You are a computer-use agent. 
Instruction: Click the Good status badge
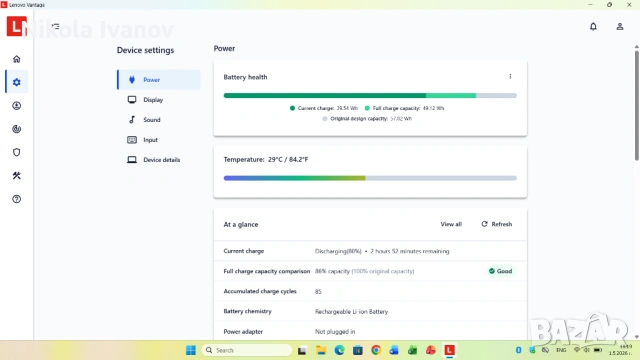[500, 271]
